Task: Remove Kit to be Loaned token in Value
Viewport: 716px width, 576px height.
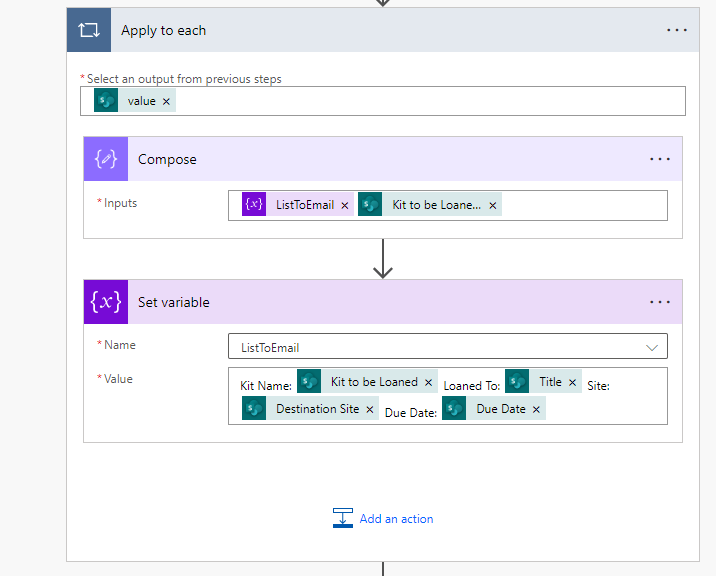Action: click(429, 382)
